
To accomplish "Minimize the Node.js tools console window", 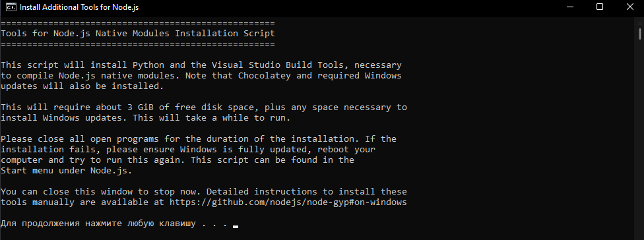I will (x=569, y=7).
